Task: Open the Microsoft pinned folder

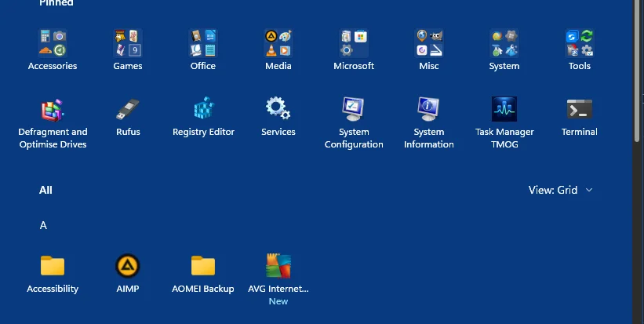Action: click(354, 50)
